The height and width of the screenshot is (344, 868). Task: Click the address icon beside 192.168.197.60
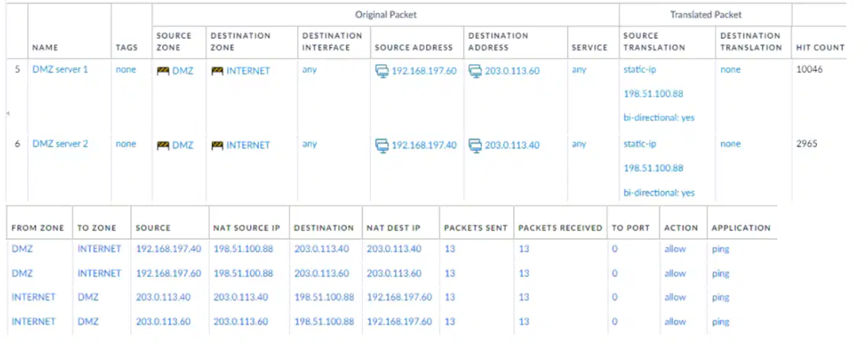(x=382, y=71)
